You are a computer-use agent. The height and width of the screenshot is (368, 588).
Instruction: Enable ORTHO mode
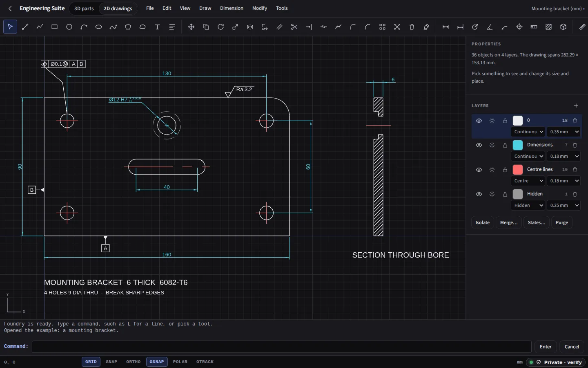pyautogui.click(x=134, y=362)
